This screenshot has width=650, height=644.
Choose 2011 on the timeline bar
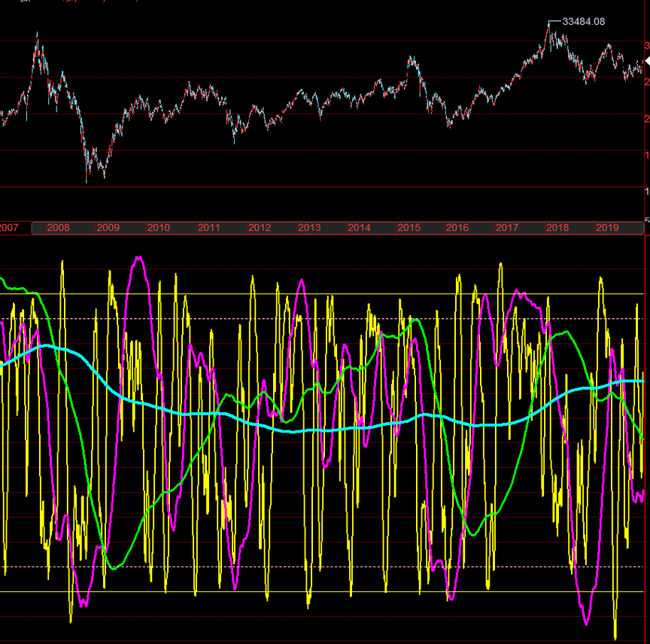[x=208, y=228]
